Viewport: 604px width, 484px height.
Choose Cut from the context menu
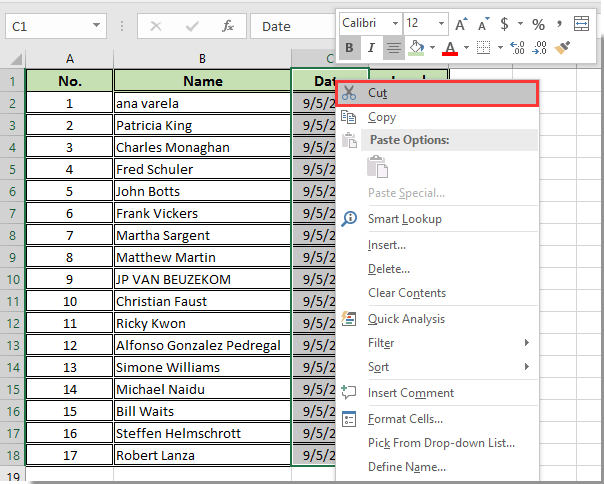[378, 92]
